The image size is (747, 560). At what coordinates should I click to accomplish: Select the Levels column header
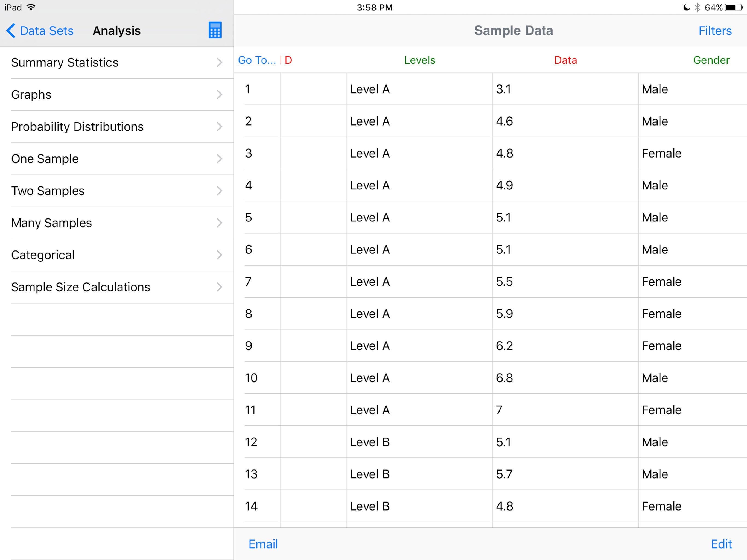(419, 60)
